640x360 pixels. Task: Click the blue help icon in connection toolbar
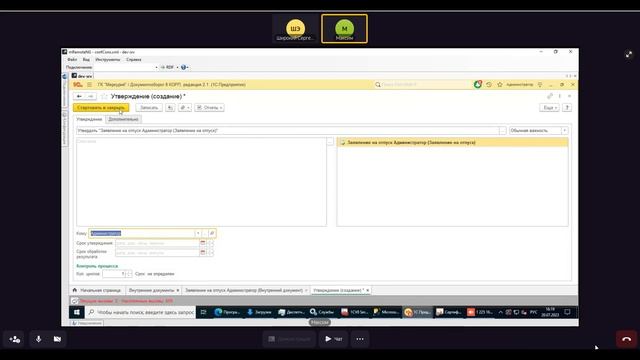[184, 67]
